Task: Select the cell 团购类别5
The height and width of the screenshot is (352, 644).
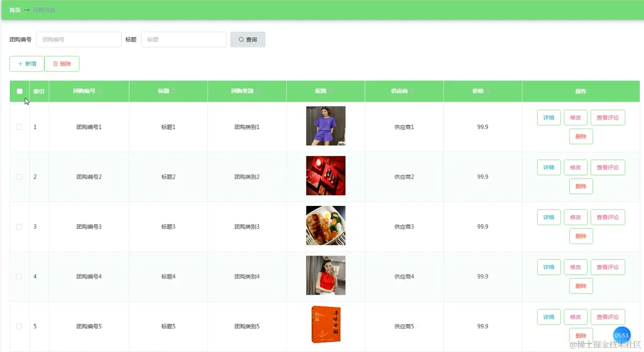Action: coord(247,326)
